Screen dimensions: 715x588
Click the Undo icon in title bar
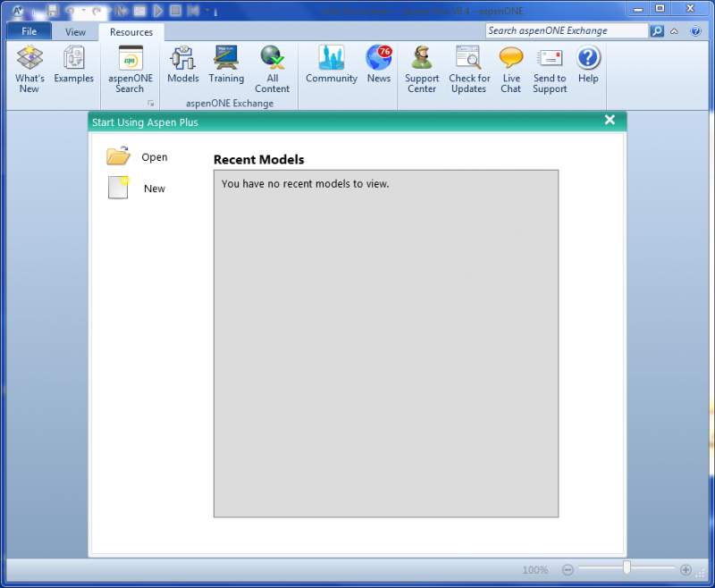(70, 11)
